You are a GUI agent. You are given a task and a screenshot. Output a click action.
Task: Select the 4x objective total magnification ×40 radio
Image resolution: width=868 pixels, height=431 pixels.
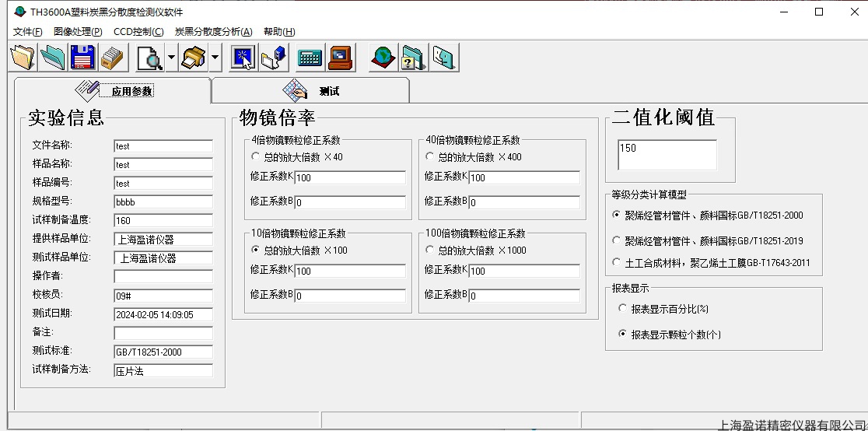255,157
